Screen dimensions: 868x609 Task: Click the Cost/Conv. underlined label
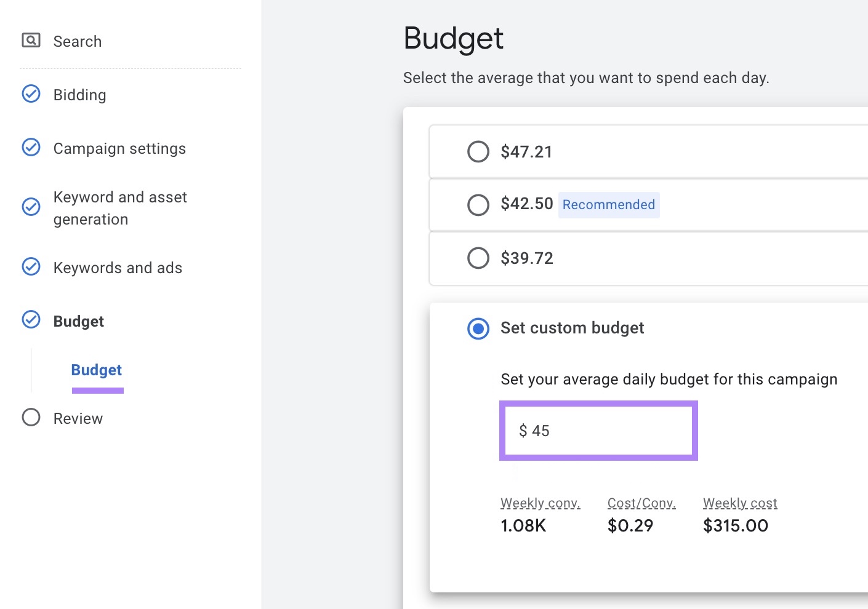click(641, 503)
